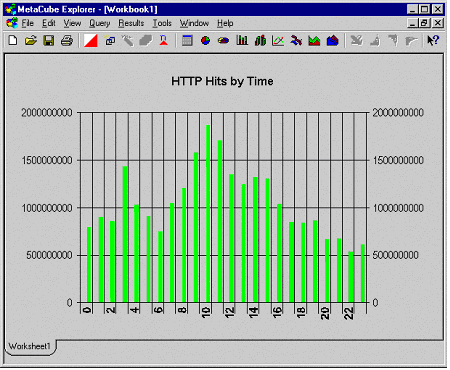Close the inner Workbook1 document window
This screenshot has width=450, height=370.
point(437,23)
